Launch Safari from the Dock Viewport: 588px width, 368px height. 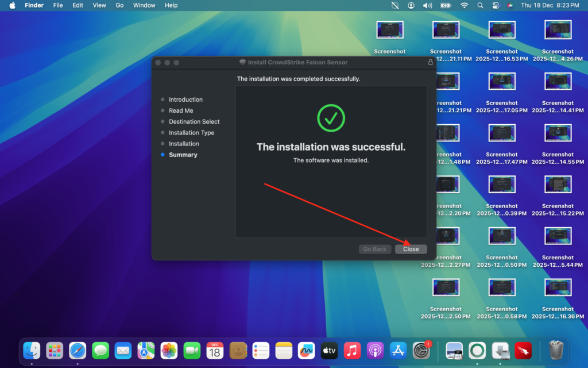[78, 351]
